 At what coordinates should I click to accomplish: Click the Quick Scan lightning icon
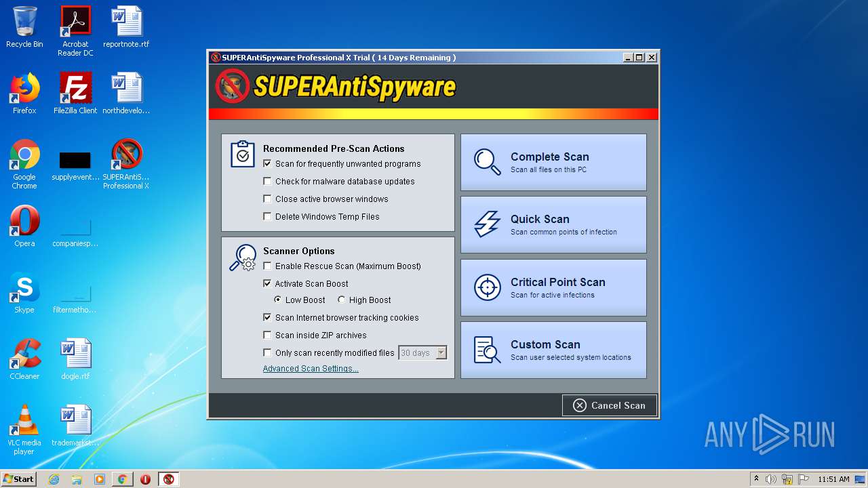click(x=487, y=224)
